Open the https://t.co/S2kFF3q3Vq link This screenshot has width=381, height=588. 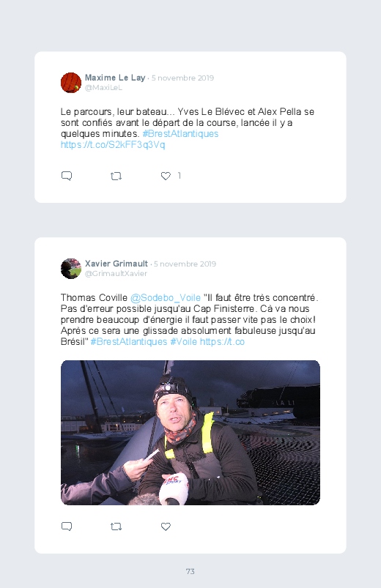113,145
